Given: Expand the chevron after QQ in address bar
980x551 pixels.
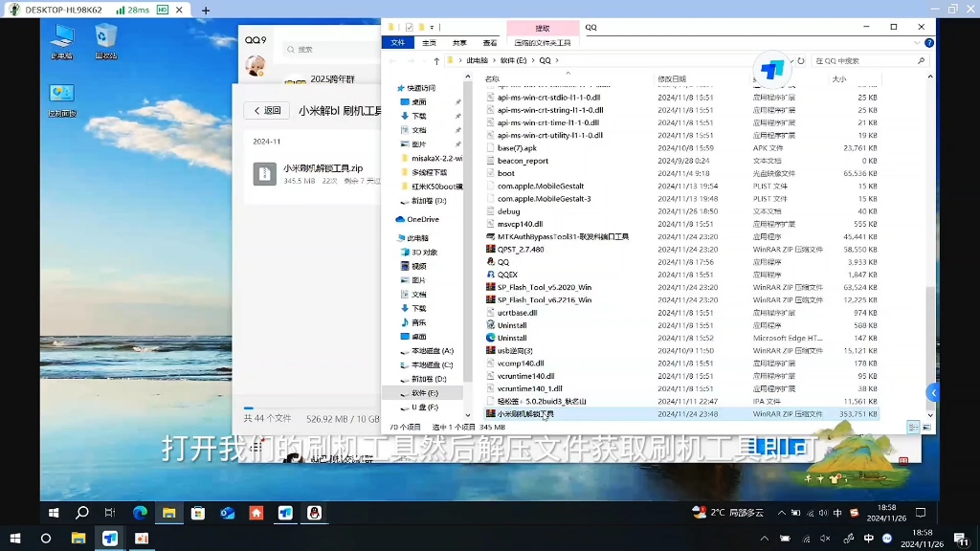Looking at the screenshot, I should tap(557, 60).
